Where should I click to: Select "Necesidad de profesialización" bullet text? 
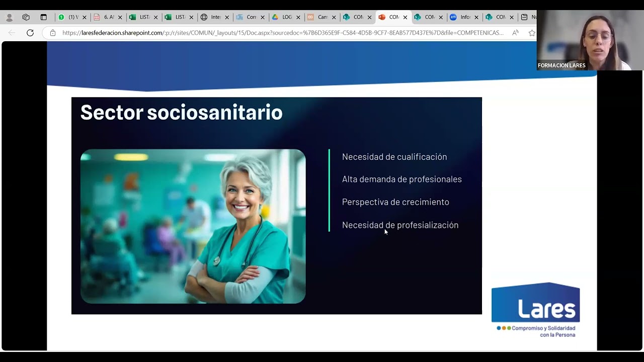tap(400, 225)
